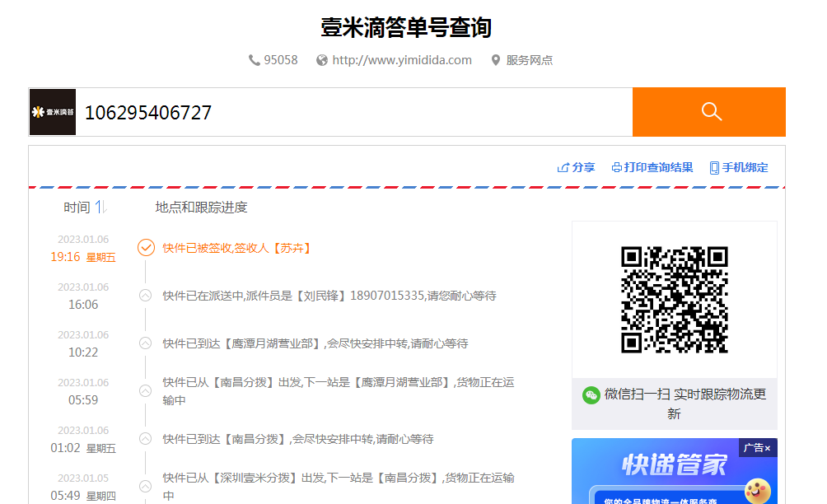Click the tracking number input field
This screenshot has width=827, height=504.
354,112
